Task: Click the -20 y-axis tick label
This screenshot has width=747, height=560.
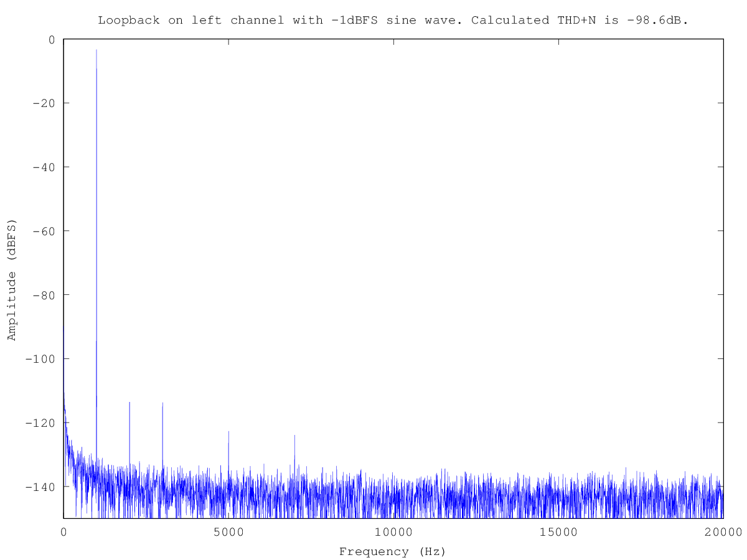Action: click(44, 103)
